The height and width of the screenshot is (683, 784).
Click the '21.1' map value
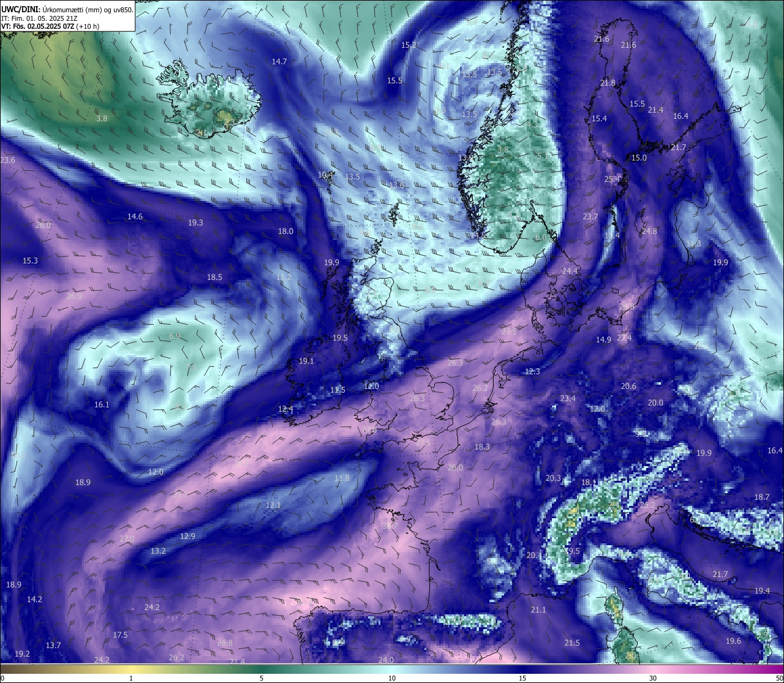coord(538,610)
